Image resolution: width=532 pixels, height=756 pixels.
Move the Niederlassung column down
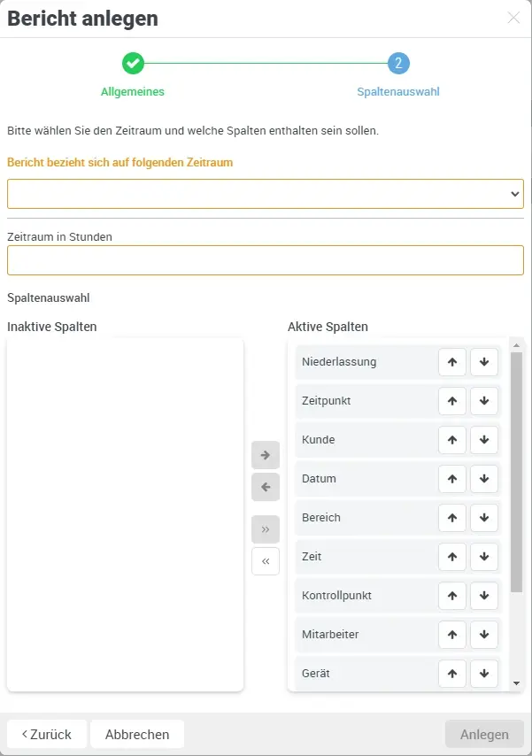click(484, 361)
